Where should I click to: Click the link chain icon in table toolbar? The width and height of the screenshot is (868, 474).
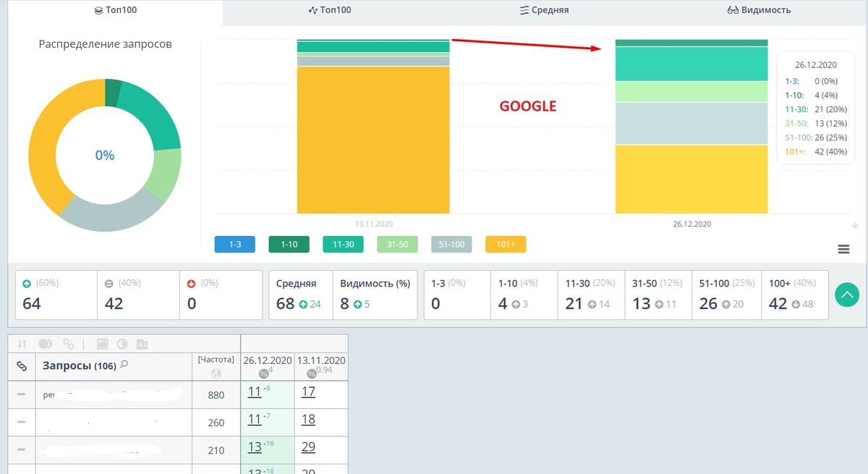[68, 344]
